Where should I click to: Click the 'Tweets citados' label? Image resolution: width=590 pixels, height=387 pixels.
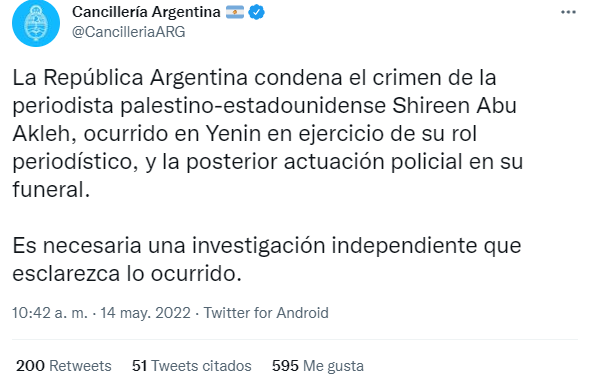tap(201, 366)
